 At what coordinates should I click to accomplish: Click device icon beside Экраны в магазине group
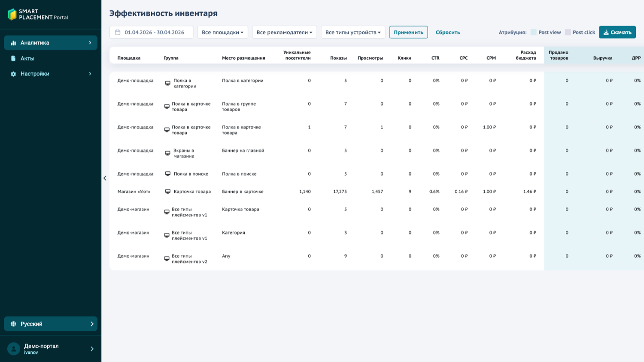point(168,153)
